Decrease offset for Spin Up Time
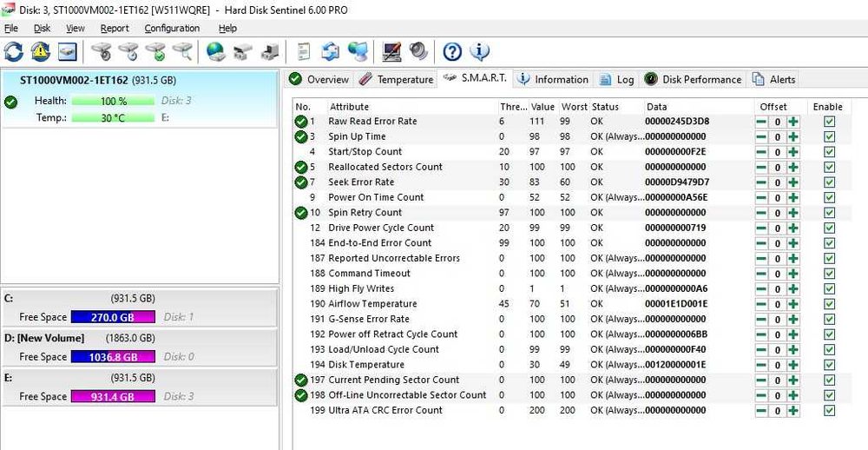868x450 pixels. click(x=762, y=137)
